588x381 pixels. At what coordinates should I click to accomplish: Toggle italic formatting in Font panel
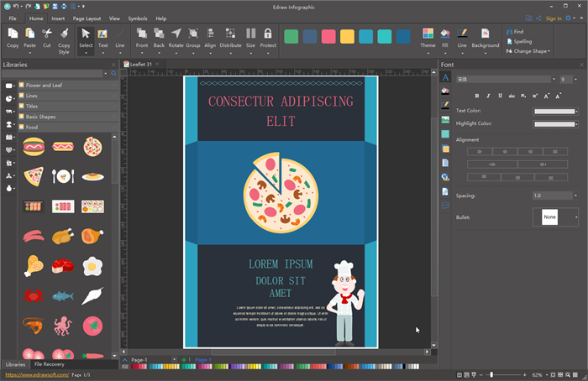(488, 96)
